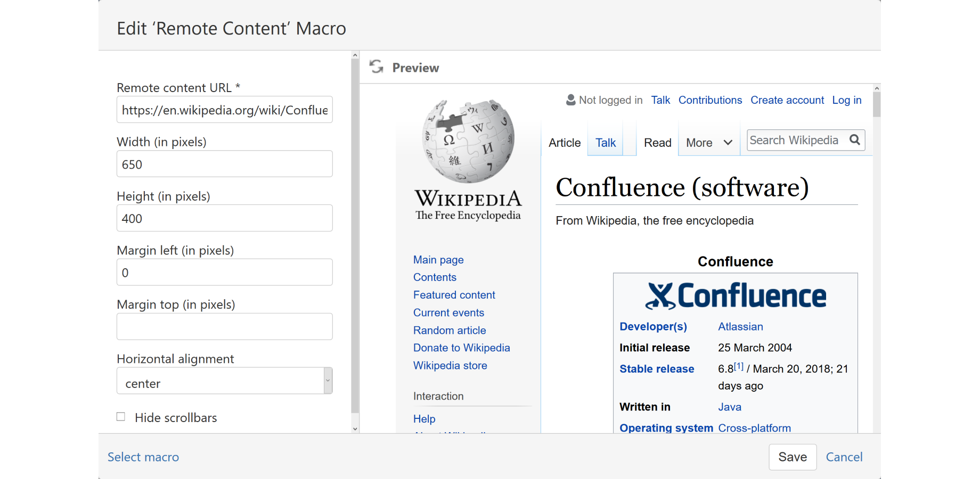Click the Cross-platform link
The width and height of the screenshot is (980, 479).
tap(754, 428)
